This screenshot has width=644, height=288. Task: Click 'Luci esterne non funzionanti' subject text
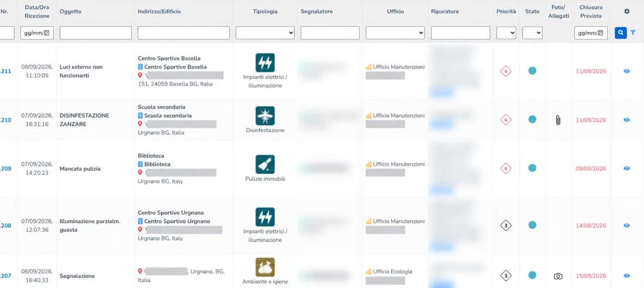point(81,71)
